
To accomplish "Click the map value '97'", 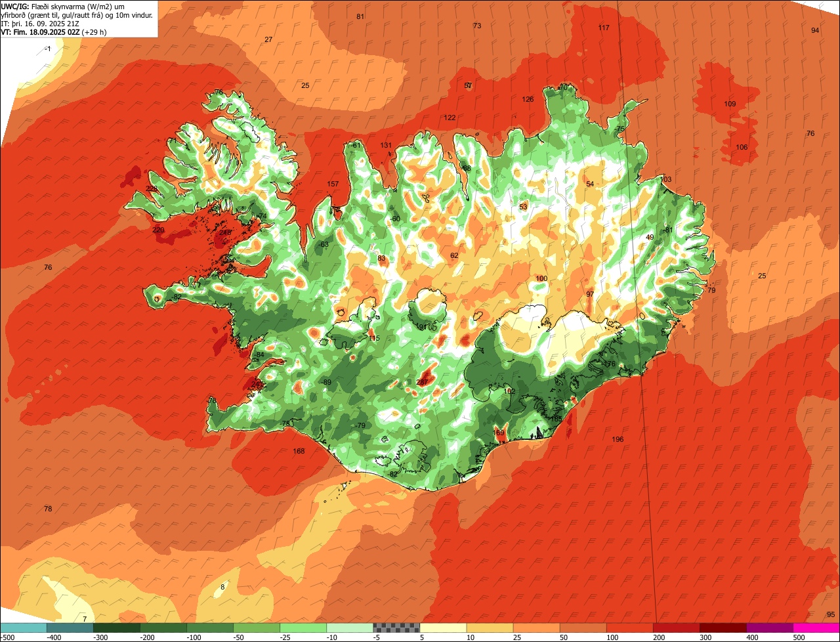I will tap(590, 293).
